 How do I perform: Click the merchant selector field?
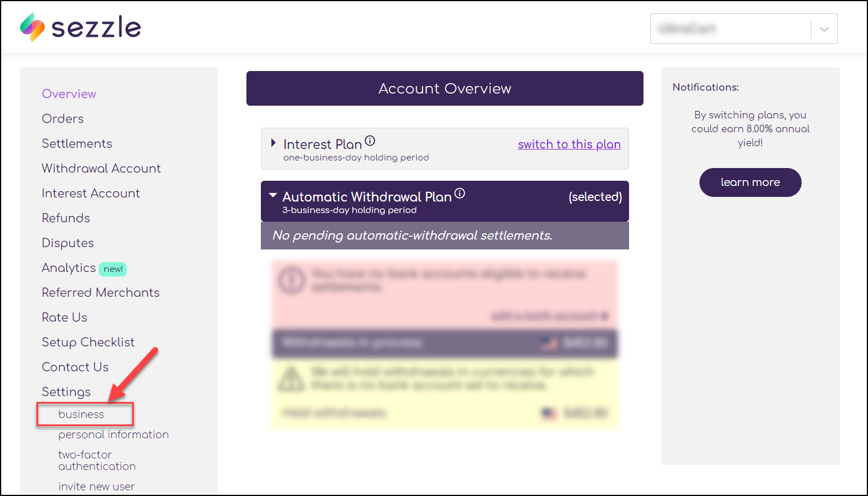coord(744,29)
